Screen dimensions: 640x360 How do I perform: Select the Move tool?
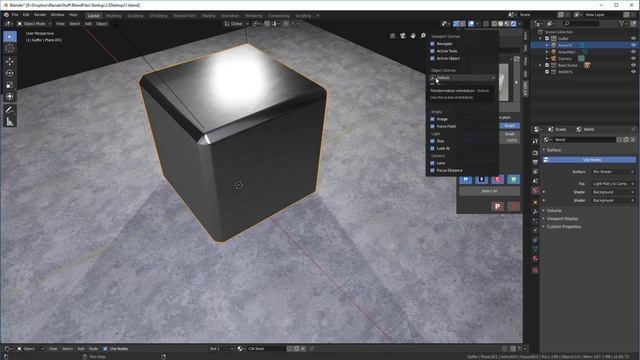point(10,62)
